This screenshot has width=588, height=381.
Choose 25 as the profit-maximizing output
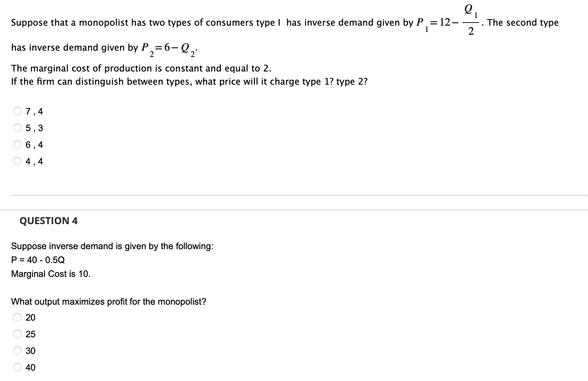(17, 333)
